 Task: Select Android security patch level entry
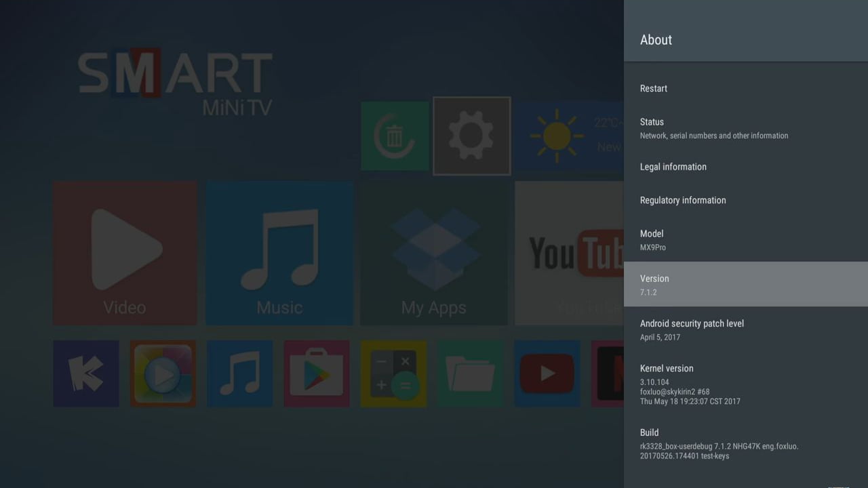[746, 329]
